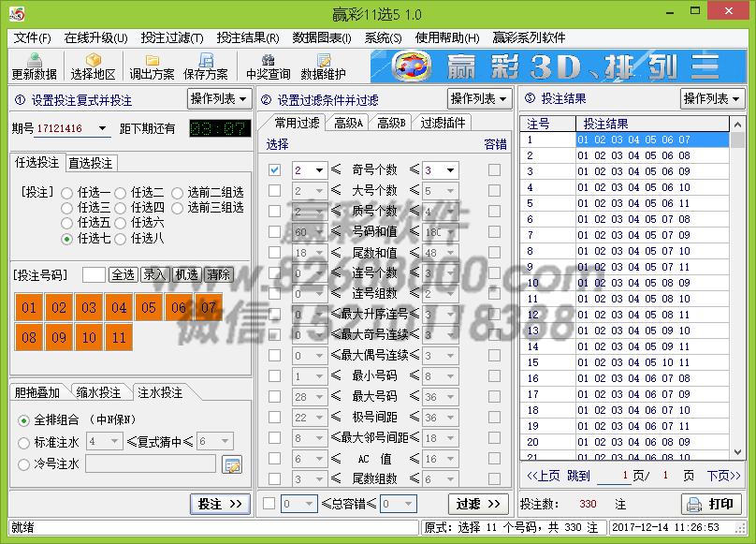Open 操作列表 dropdown in results panel

point(712,99)
